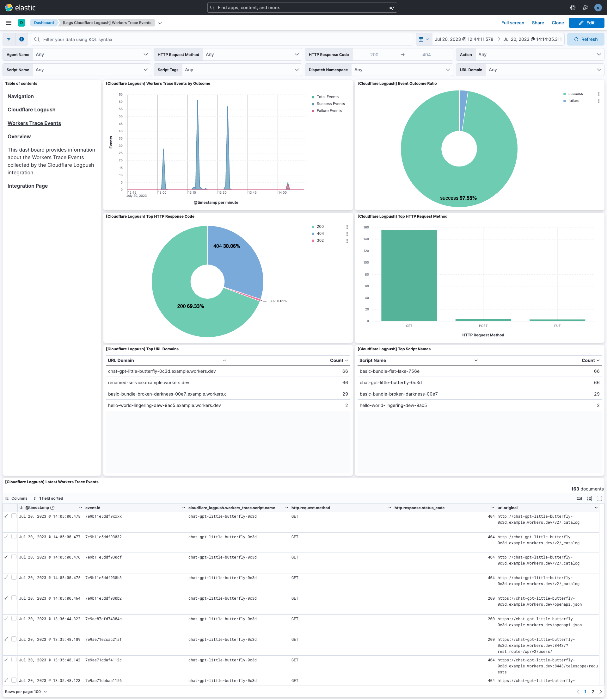Screen dimensions: 607x700
Task: Click the user profile avatar
Action: [x=598, y=8]
